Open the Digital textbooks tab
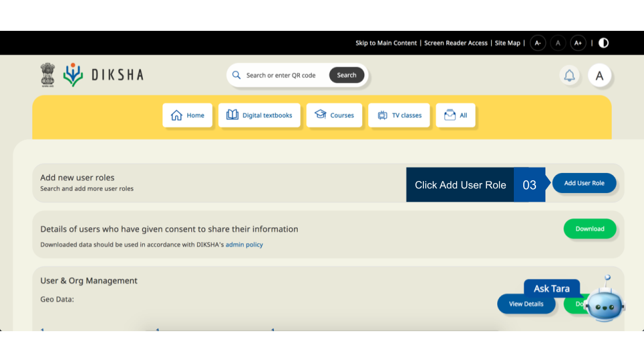The image size is (644, 362). coord(259,115)
